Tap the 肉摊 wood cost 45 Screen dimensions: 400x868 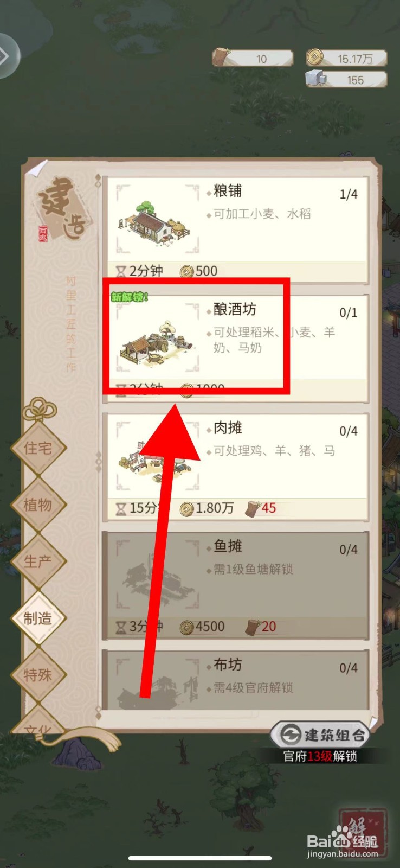point(261,508)
